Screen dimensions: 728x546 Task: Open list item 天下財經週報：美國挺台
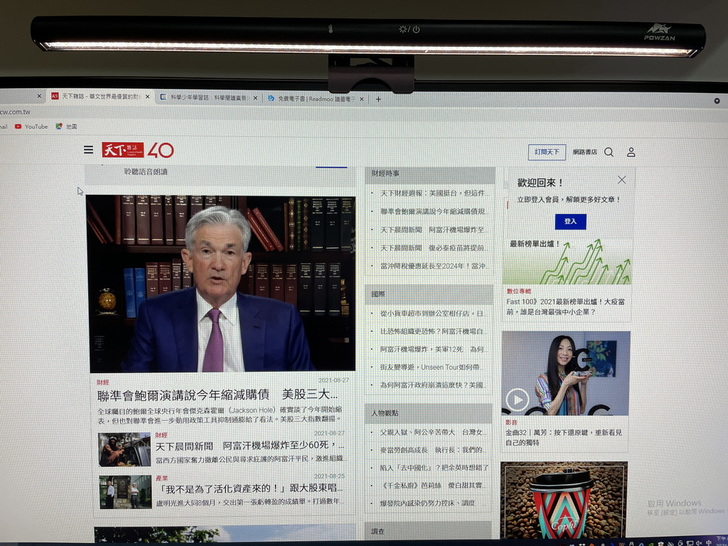point(433,193)
